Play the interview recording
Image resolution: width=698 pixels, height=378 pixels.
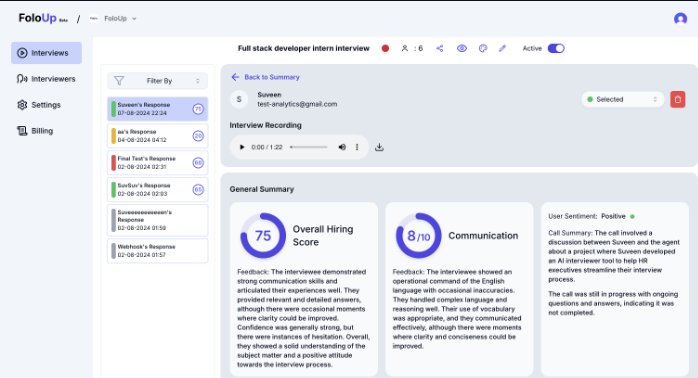(x=242, y=147)
